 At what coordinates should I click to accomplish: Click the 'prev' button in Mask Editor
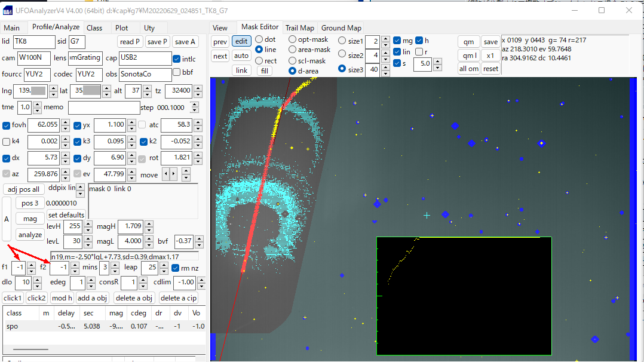[220, 41]
